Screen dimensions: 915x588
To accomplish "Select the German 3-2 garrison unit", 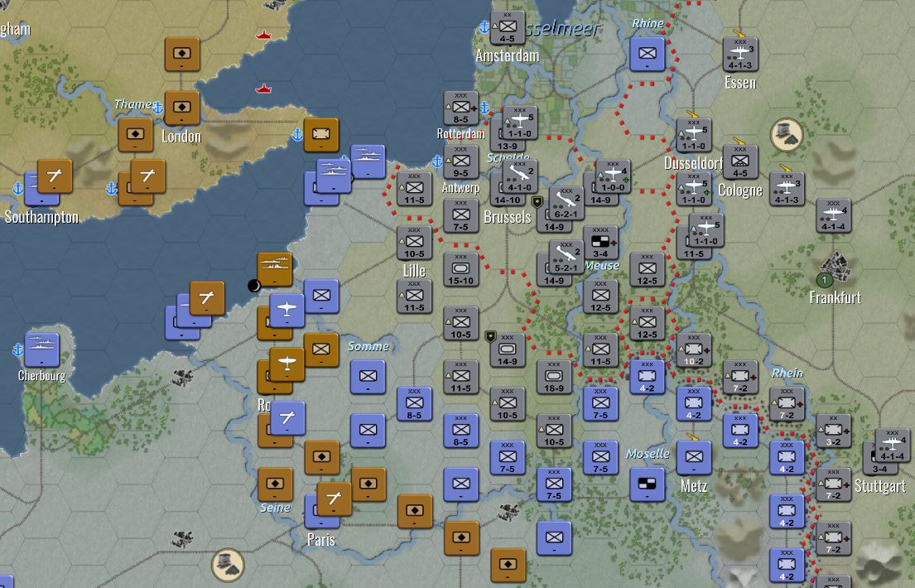I will point(833,431).
